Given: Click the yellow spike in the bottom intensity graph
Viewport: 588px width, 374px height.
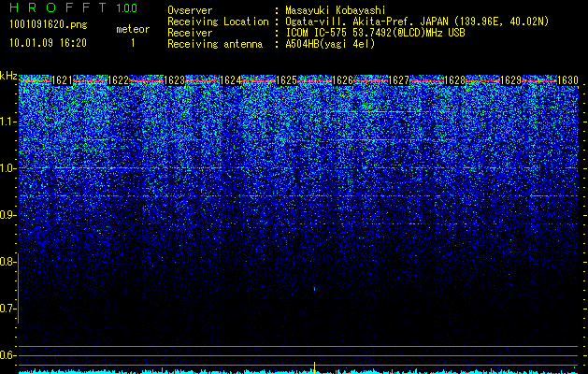Looking at the screenshot, I should pyautogui.click(x=314, y=367).
